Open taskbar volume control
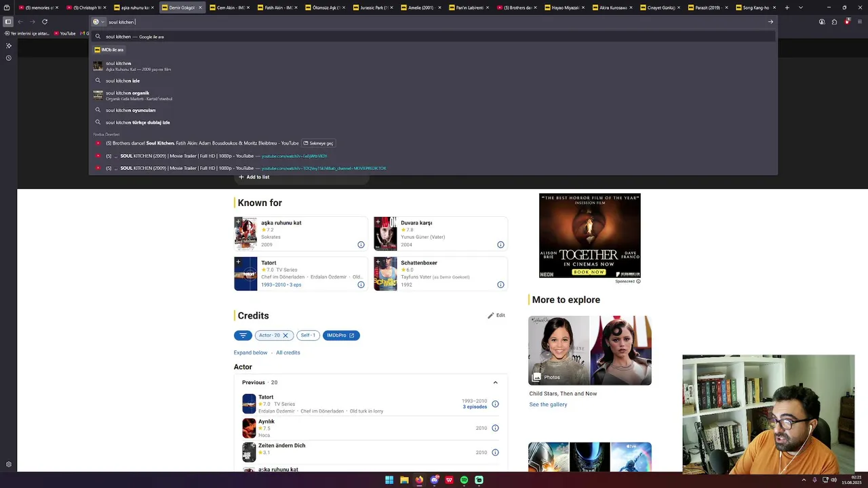The width and height of the screenshot is (868, 488). (x=833, y=480)
